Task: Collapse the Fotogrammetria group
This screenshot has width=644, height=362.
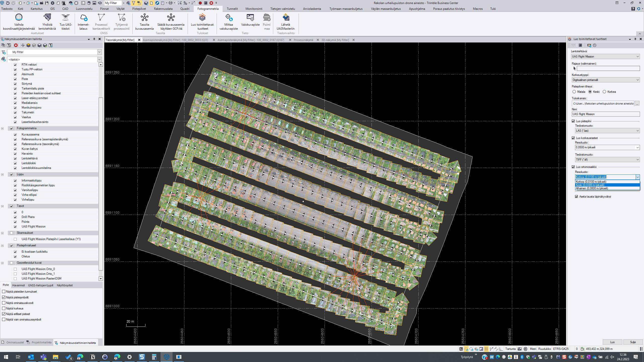Action: click(3, 128)
